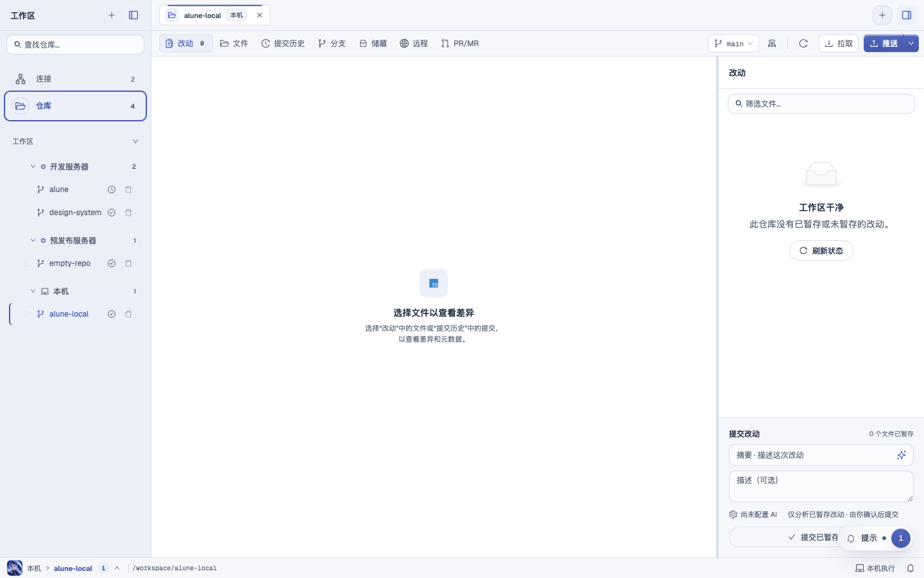Toggle the right side panel icon

click(907, 15)
